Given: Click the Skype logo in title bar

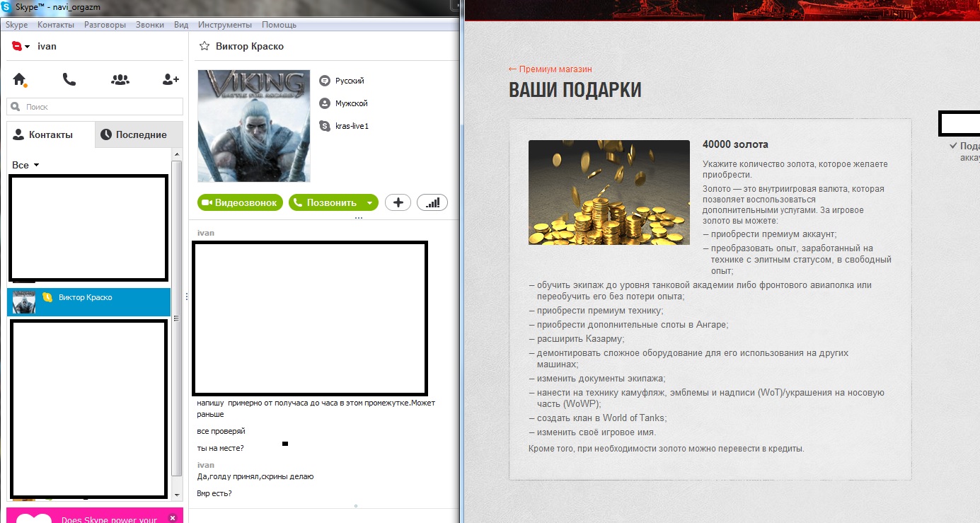Looking at the screenshot, I should tap(7, 6).
